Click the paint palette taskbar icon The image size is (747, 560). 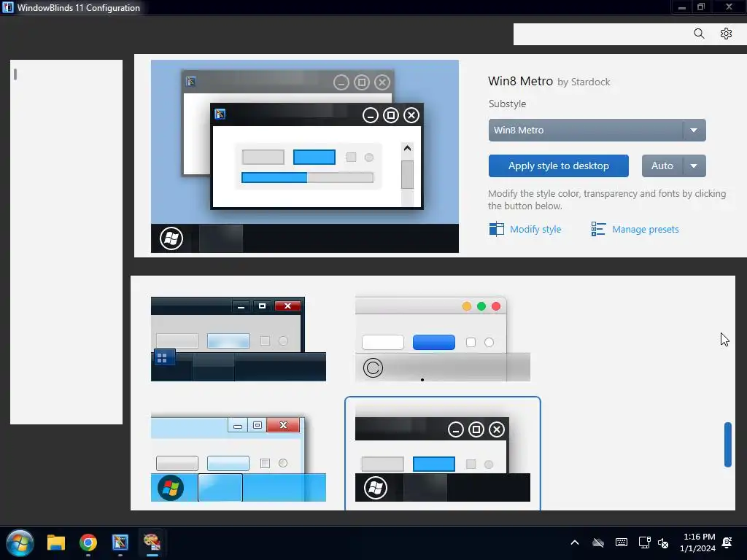tap(152, 542)
